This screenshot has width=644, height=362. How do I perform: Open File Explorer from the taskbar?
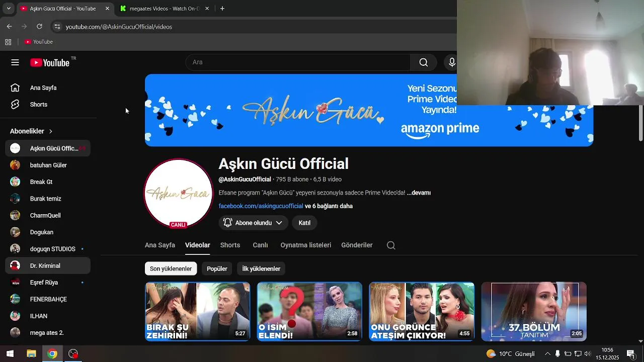coord(31,354)
